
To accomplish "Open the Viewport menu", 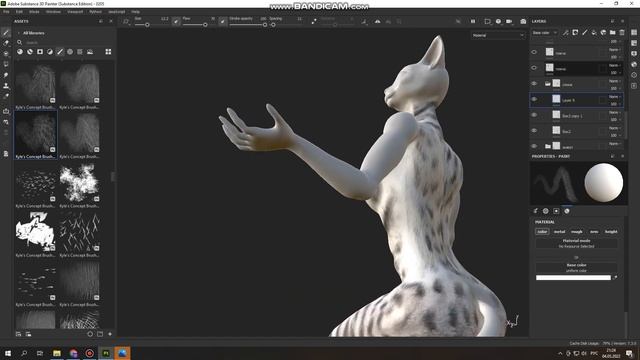I will 75,12.
